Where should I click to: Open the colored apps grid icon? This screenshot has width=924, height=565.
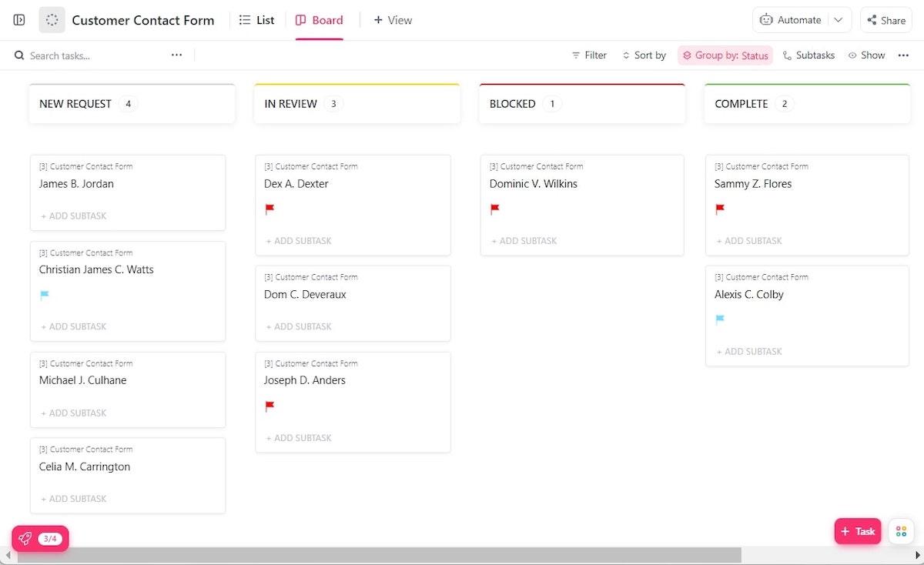[x=900, y=531]
